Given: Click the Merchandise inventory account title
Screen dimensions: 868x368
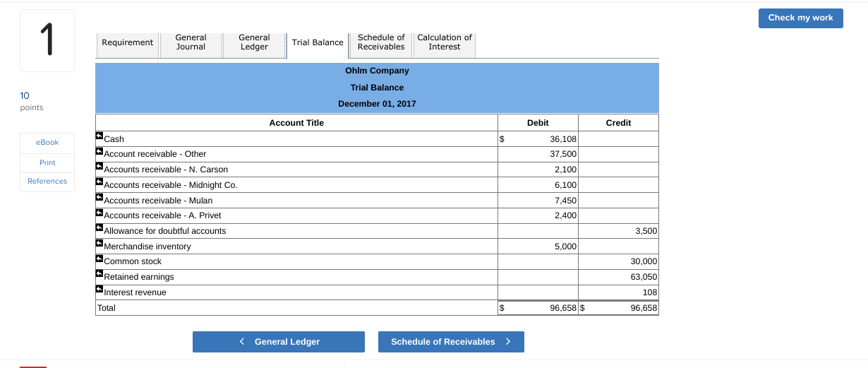Looking at the screenshot, I should coord(147,247).
